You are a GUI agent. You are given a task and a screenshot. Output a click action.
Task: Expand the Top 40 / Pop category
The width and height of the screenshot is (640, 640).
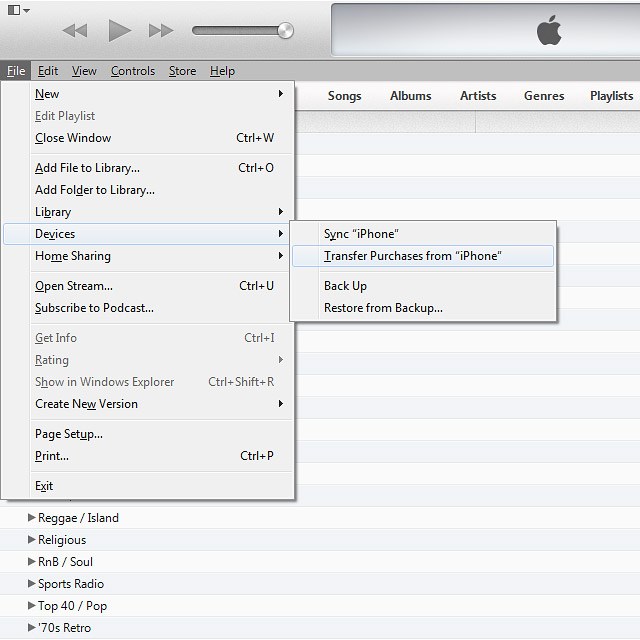click(x=32, y=606)
